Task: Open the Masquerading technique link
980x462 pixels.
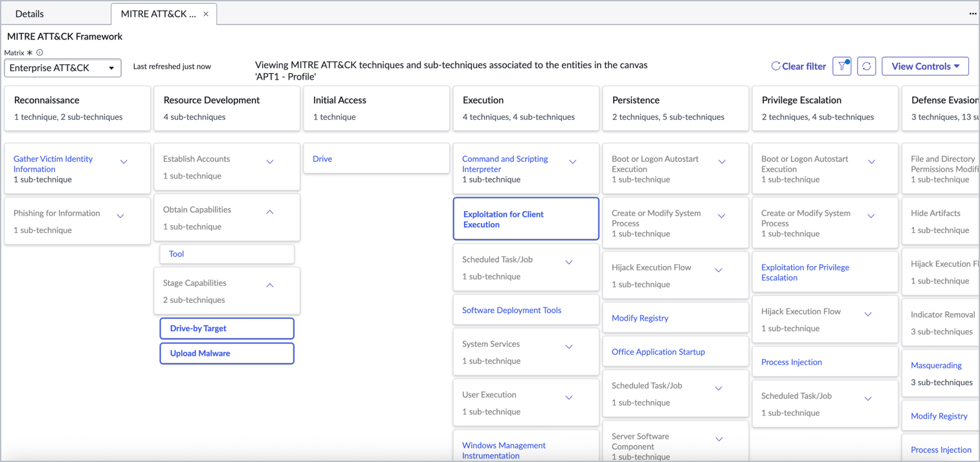Action: pyautogui.click(x=936, y=365)
